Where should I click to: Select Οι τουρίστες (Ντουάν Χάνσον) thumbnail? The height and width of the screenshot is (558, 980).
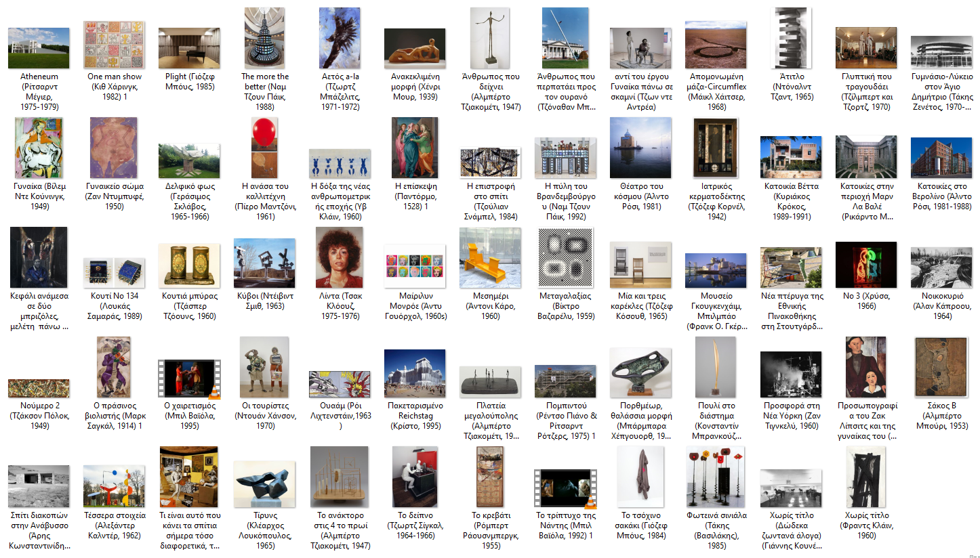click(264, 367)
